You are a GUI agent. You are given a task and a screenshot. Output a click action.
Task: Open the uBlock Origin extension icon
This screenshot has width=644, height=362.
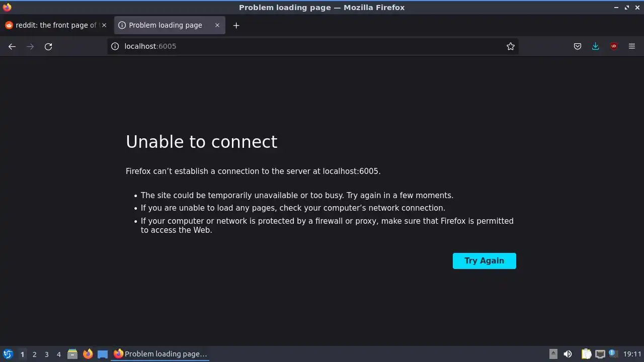click(x=614, y=46)
